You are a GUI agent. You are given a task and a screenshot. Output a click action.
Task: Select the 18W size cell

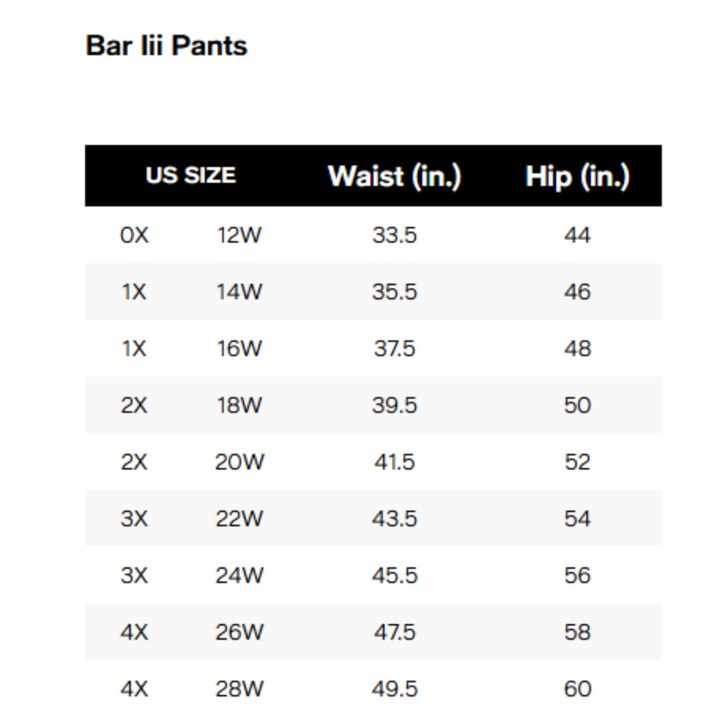pos(239,405)
